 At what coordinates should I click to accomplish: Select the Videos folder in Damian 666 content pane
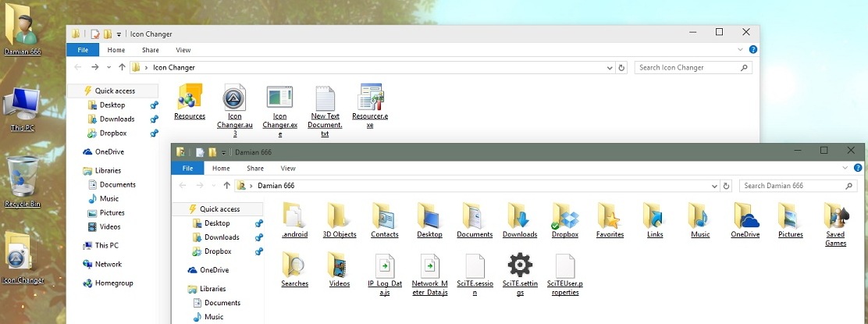pyautogui.click(x=340, y=269)
